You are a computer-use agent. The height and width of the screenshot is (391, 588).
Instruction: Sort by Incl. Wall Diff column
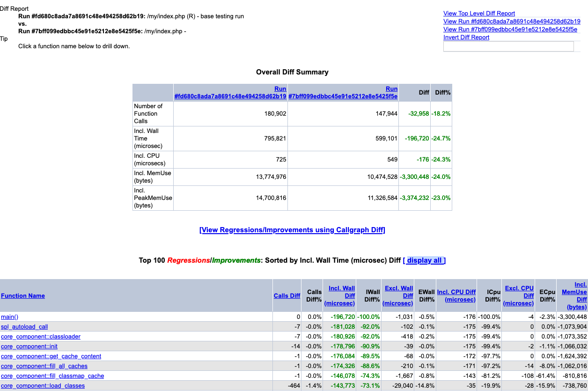tap(340, 296)
